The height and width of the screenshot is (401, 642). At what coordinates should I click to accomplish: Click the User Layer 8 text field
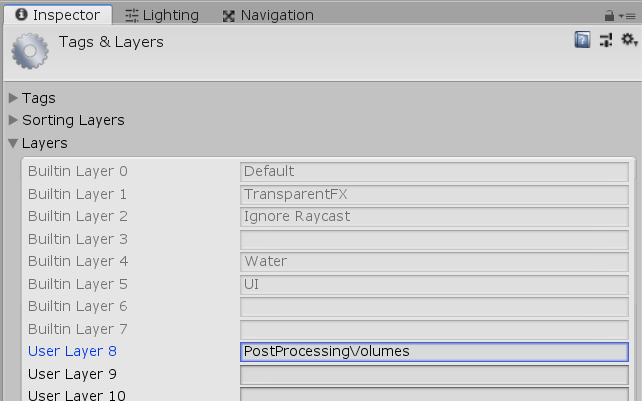(x=434, y=352)
